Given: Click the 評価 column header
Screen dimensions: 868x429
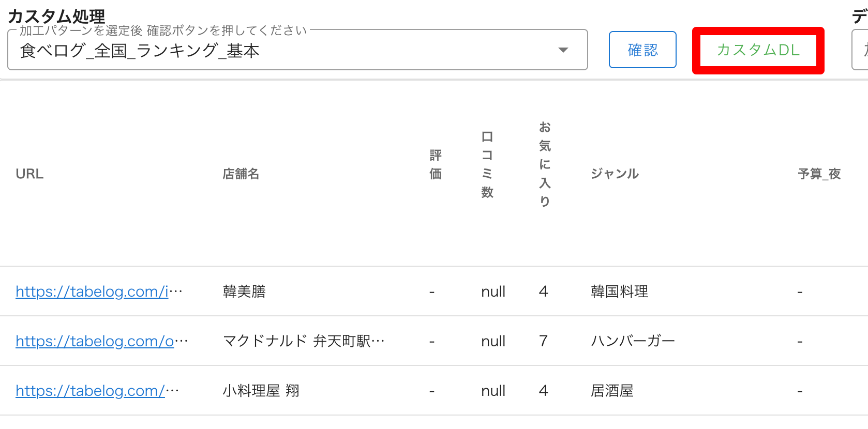Looking at the screenshot, I should [436, 164].
